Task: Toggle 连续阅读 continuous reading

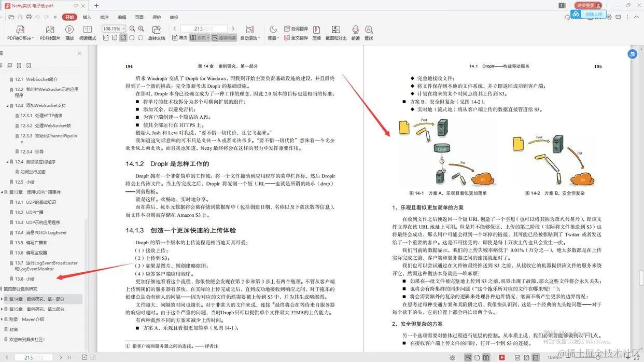Action: click(224, 38)
